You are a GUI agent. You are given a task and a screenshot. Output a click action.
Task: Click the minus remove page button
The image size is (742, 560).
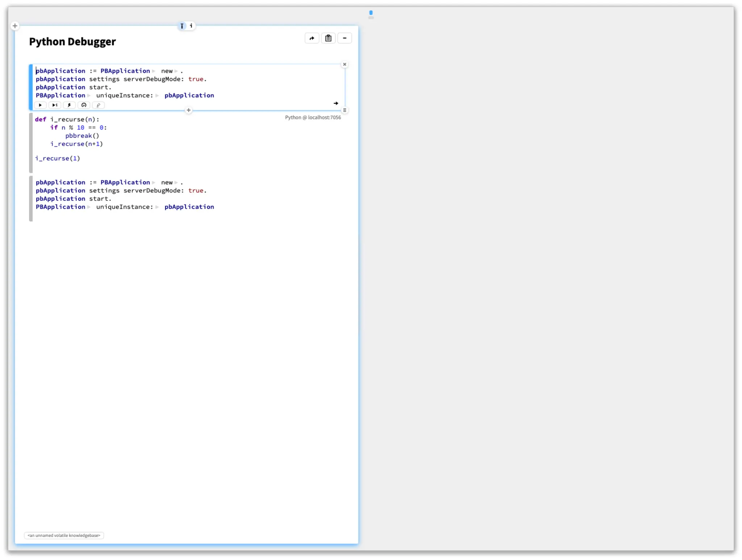[x=345, y=38]
